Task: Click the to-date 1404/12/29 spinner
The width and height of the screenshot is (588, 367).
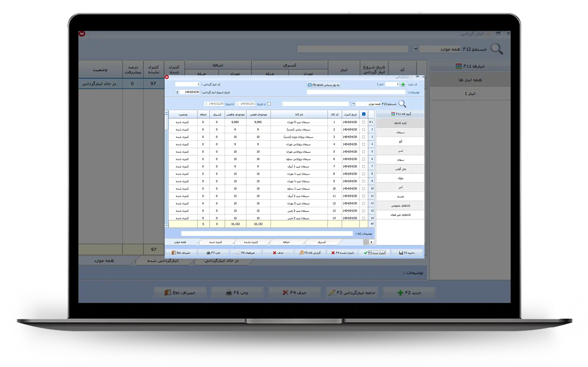Action: (206, 104)
